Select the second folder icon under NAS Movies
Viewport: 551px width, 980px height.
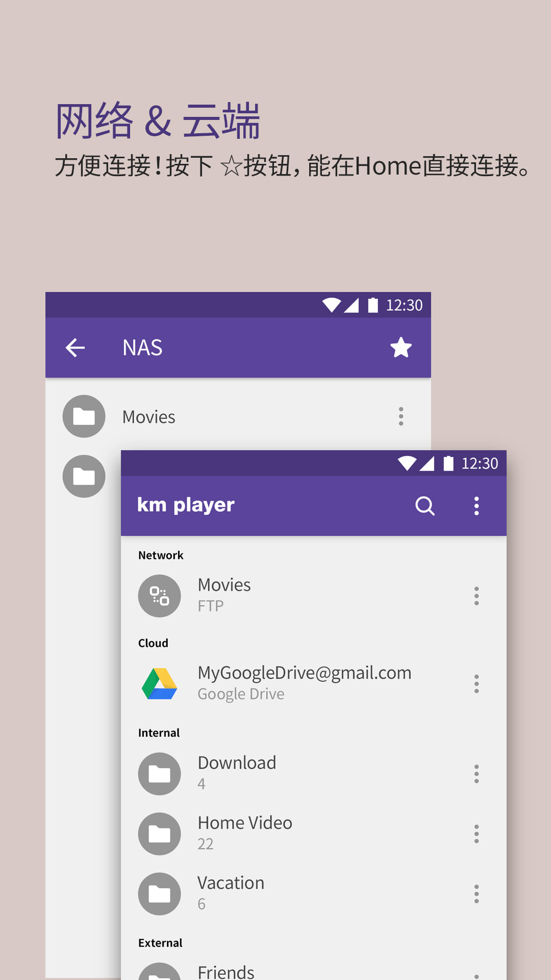coord(84,476)
